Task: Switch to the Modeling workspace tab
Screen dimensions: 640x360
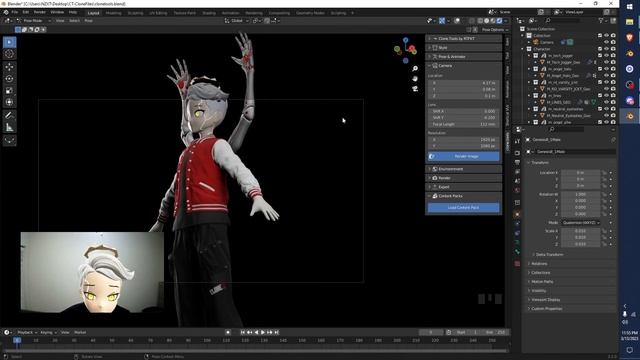Action: (113, 13)
